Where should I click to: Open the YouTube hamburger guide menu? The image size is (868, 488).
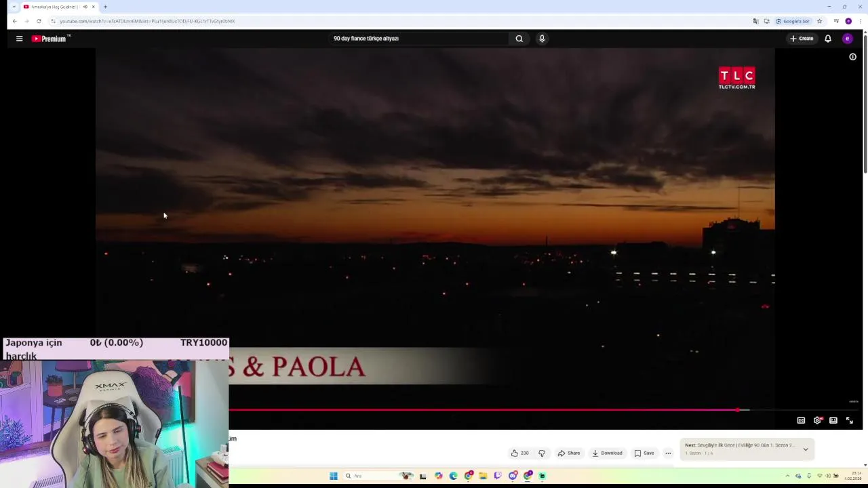[x=19, y=39]
